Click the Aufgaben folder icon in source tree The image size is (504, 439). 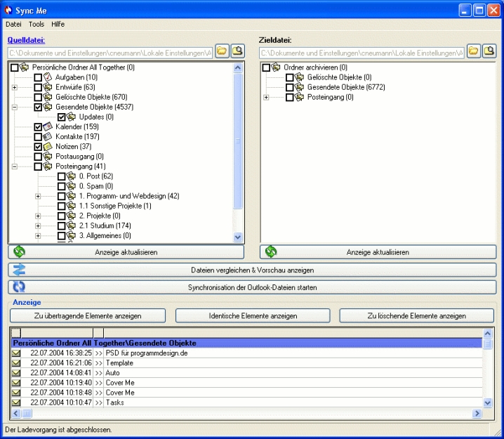(48, 77)
